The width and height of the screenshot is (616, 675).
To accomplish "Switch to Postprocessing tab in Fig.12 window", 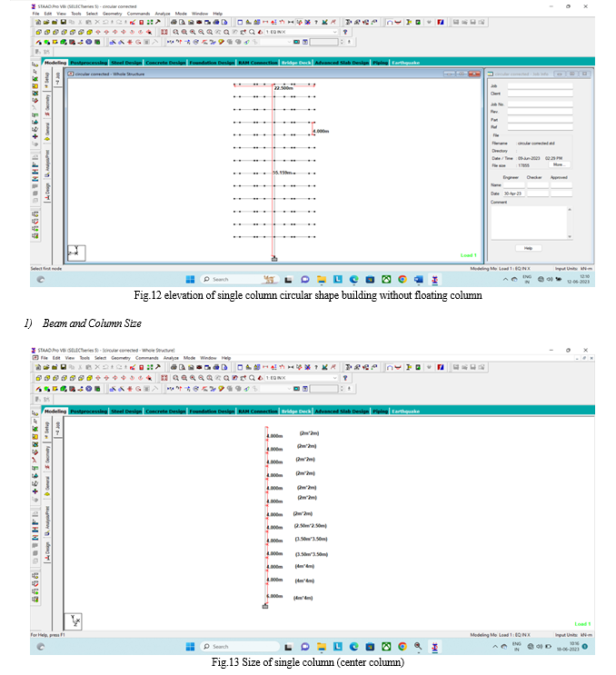I will [x=89, y=63].
